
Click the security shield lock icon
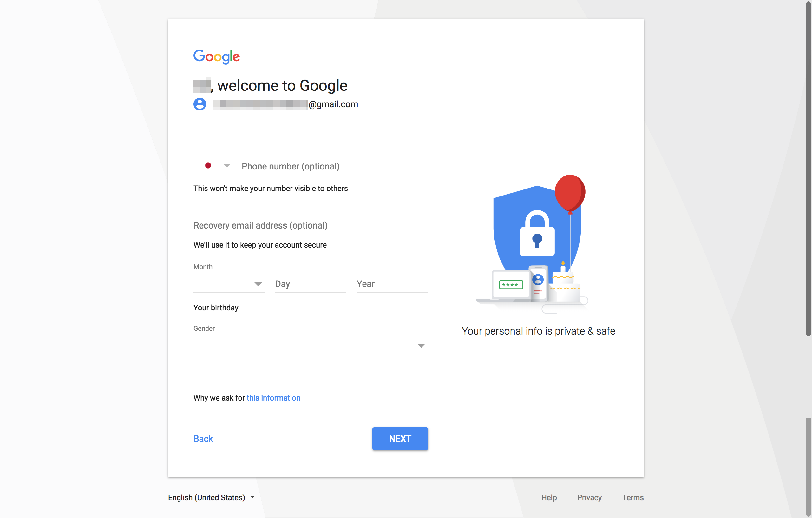pos(533,237)
